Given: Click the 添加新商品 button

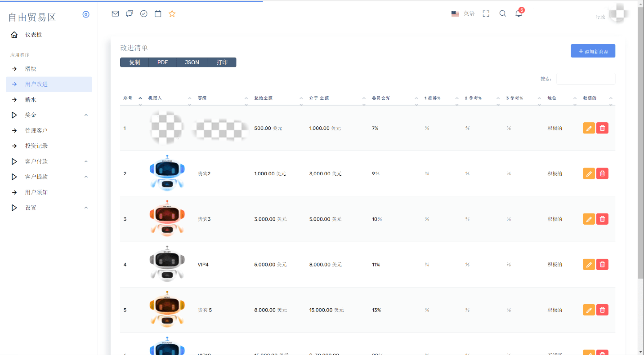Looking at the screenshot, I should [593, 51].
